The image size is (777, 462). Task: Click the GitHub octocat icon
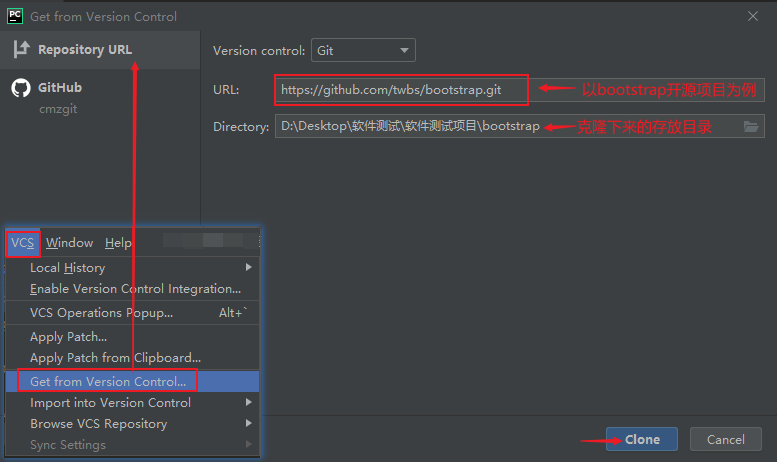pos(21,88)
